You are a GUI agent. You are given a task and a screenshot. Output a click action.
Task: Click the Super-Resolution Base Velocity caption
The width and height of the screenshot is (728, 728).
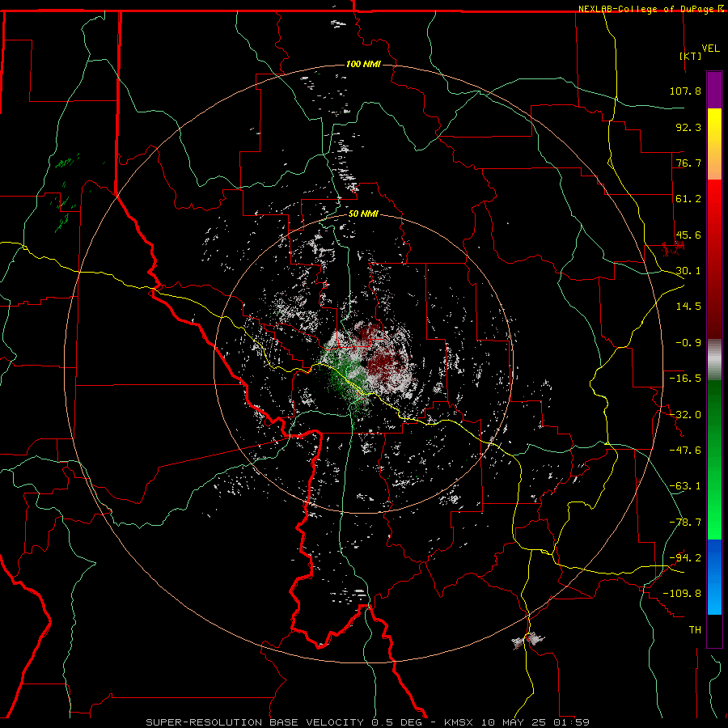point(368,722)
